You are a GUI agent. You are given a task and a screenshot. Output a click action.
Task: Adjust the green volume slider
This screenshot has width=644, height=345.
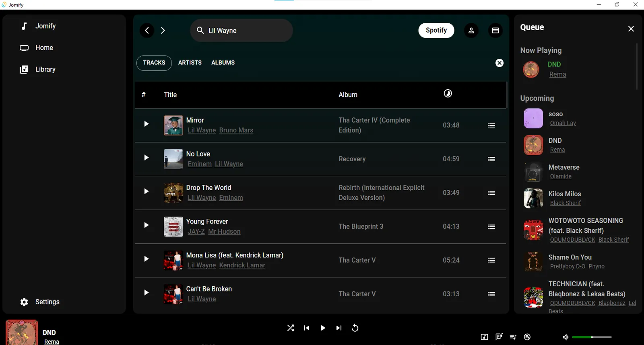(592, 337)
